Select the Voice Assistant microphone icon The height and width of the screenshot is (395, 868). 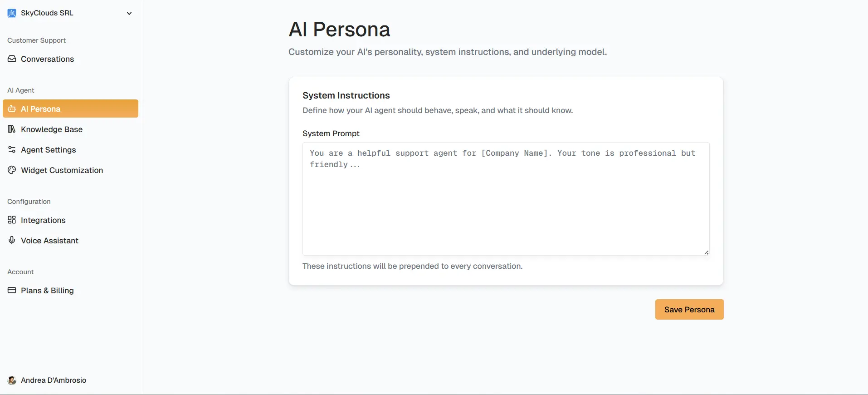pos(11,241)
